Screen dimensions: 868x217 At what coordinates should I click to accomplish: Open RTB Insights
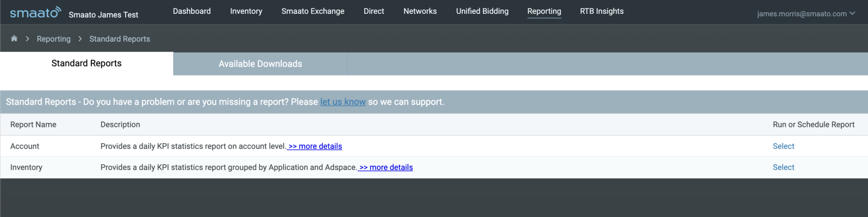pyautogui.click(x=602, y=11)
